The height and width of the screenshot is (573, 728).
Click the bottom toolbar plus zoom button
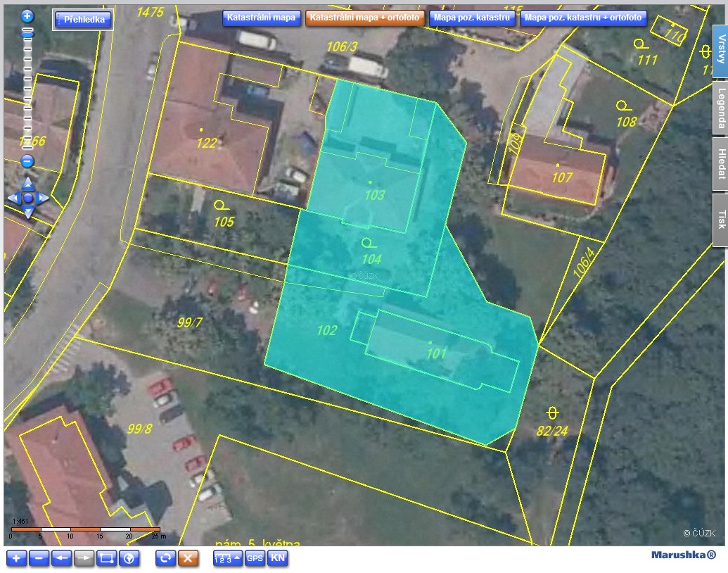[x=16, y=558]
